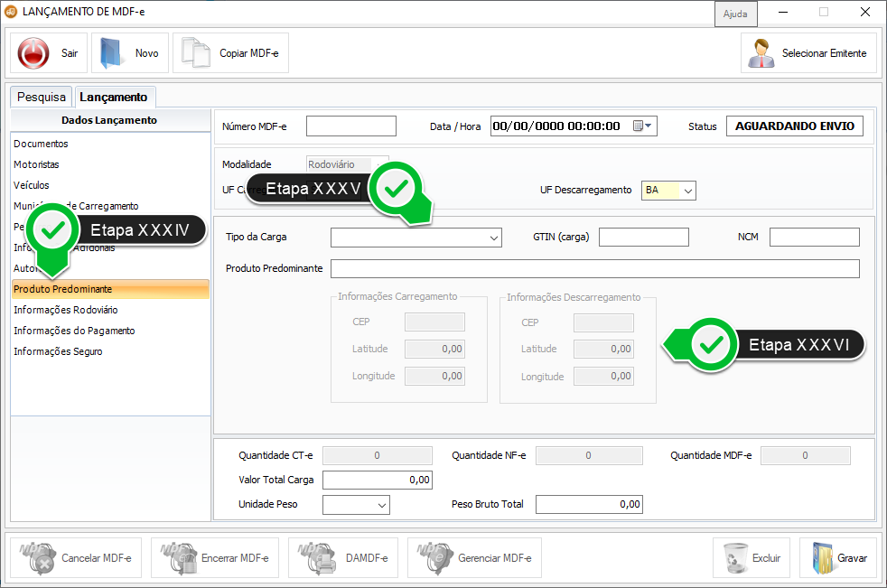Click the Gravar button label
The width and height of the screenshot is (887, 588).
(852, 558)
